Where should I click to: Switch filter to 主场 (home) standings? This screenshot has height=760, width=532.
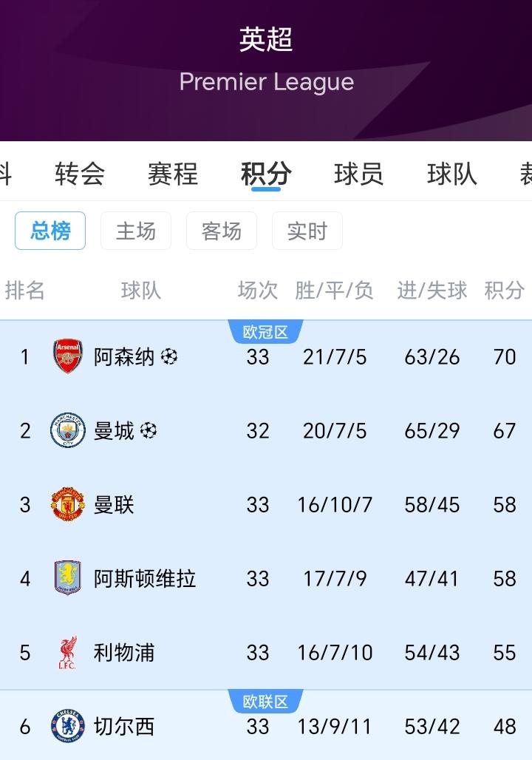click(136, 231)
